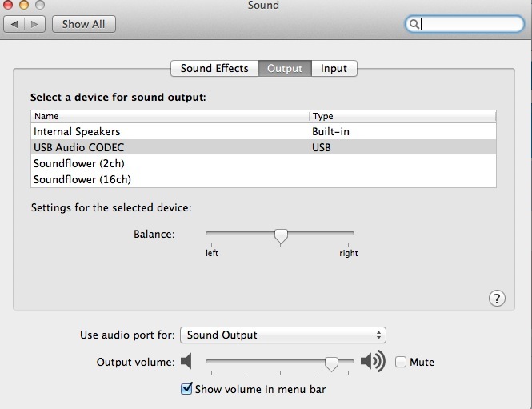This screenshot has width=532, height=409.
Task: Click the Balance slider knob
Action: [x=281, y=236]
